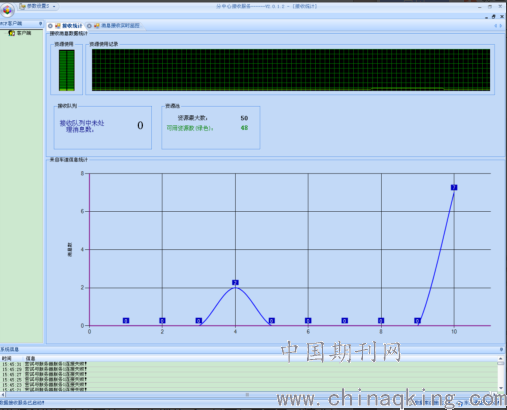This screenshot has height=410, width=507.
Task: Restore the inner child window
Action: pyautogui.click(x=494, y=16)
